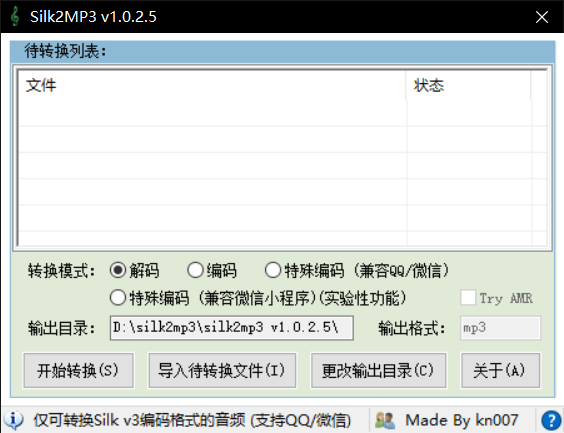Click 导入待转换文件(I) button
The image size is (564, 433).
tap(222, 370)
